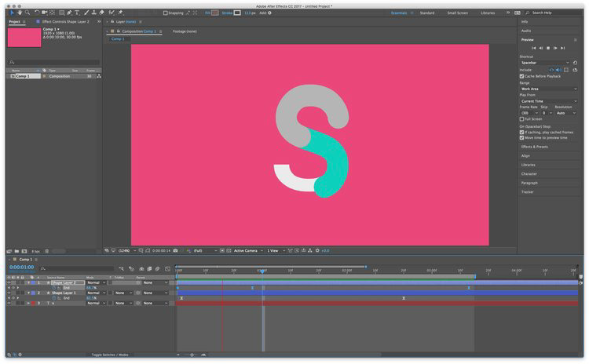589x364 pixels.
Task: Select the Pan Behind anchor point tool
Action: pyautogui.click(x=52, y=13)
